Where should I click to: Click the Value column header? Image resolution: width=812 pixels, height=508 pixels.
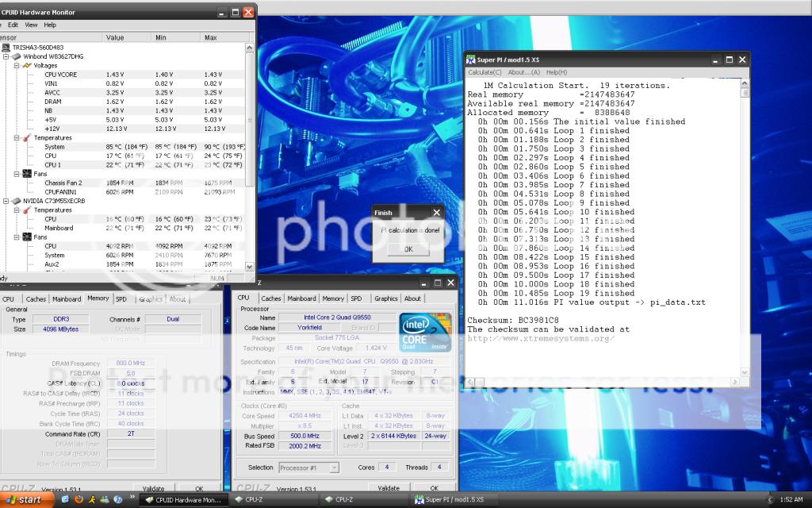[127, 37]
